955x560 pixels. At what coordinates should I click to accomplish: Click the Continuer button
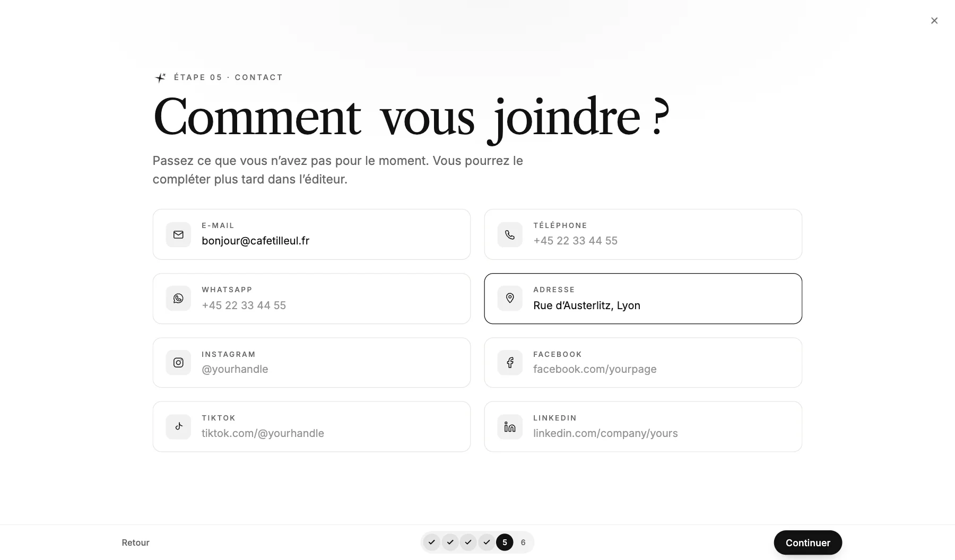pyautogui.click(x=808, y=542)
